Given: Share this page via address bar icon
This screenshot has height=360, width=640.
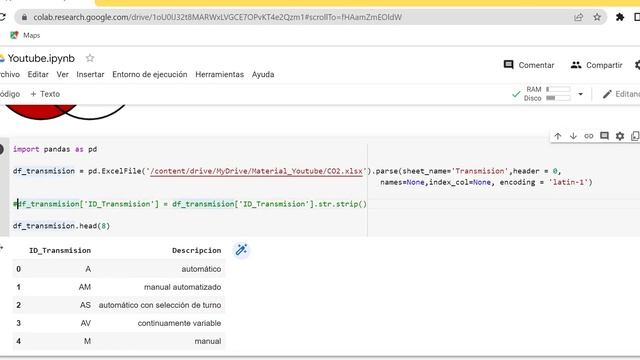Looking at the screenshot, I should (578, 17).
